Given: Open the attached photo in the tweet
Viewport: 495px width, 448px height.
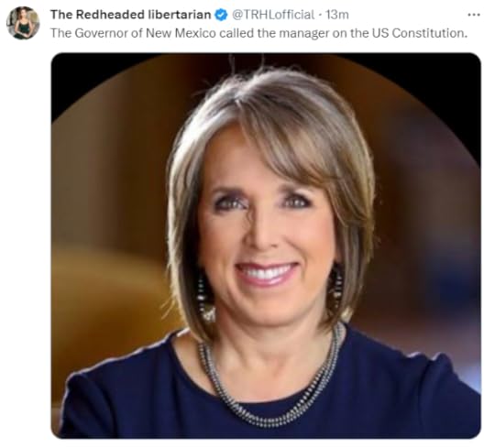Looking at the screenshot, I should click(266, 246).
